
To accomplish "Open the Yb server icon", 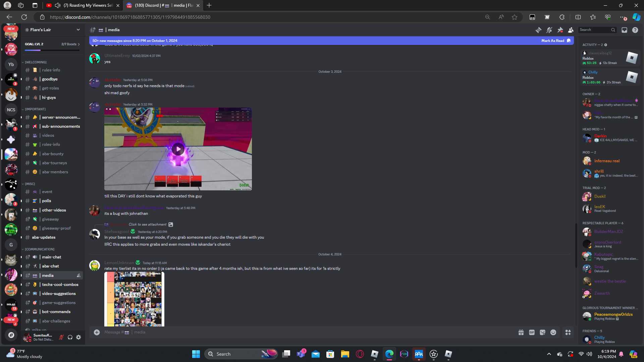I will (11, 64).
